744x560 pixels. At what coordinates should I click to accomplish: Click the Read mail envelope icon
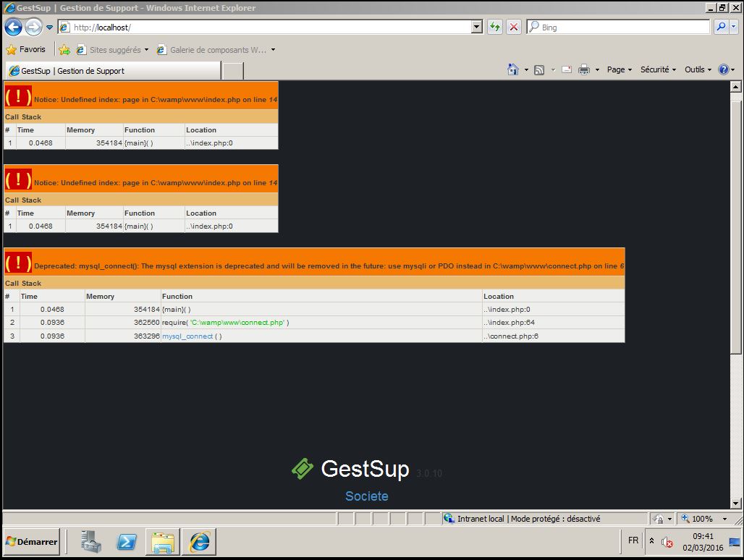pyautogui.click(x=567, y=69)
